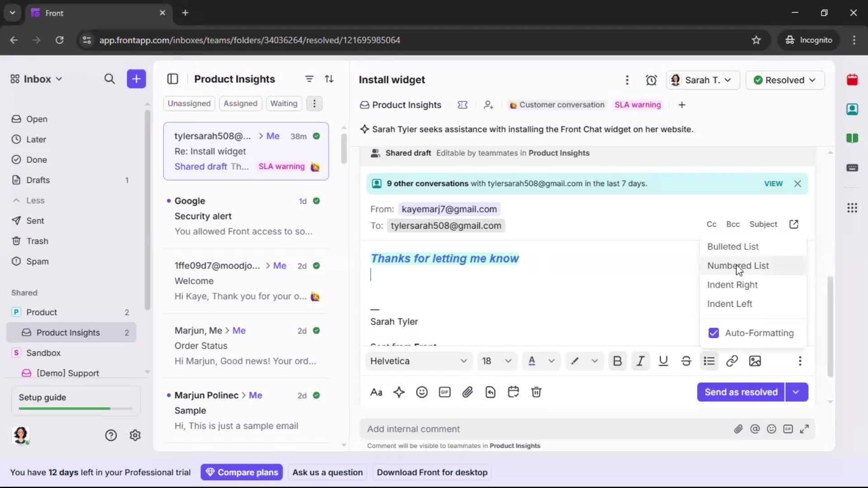Open the contact panel in the right sidebar

click(x=853, y=109)
